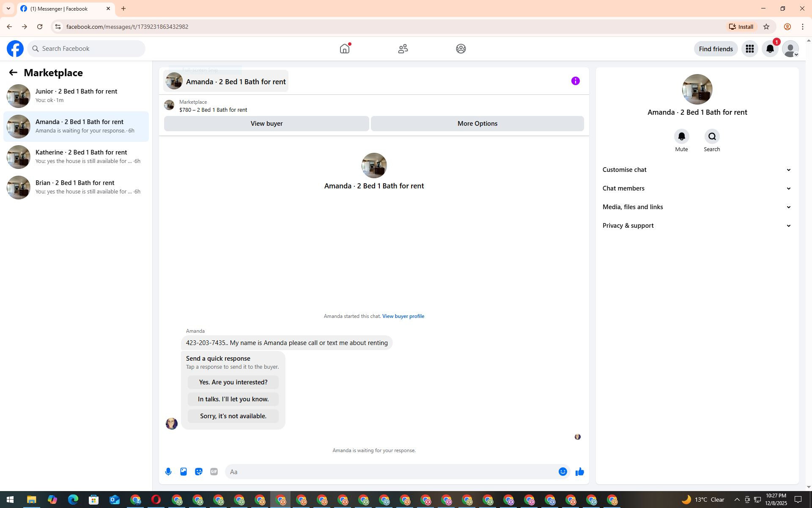This screenshot has width=812, height=508.
Task: Open the Windows Start menu
Action: click(10, 500)
